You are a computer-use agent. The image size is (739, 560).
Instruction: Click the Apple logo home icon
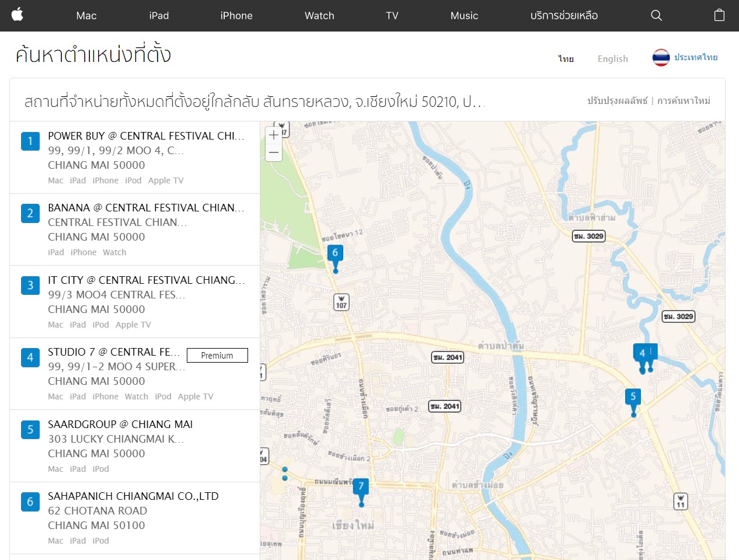[x=18, y=15]
